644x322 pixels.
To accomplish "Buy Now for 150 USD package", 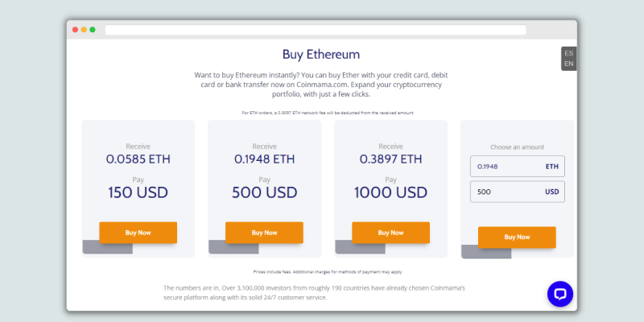I will (x=138, y=233).
